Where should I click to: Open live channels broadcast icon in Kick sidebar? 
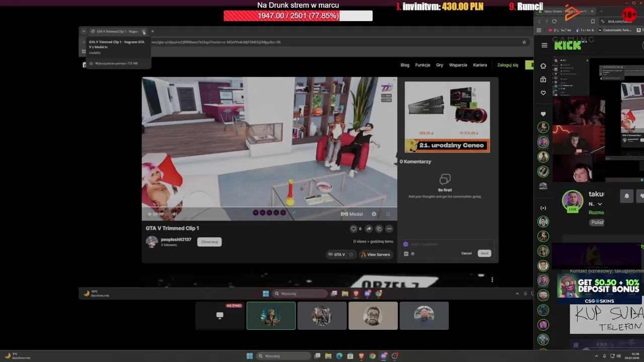pyautogui.click(x=543, y=208)
